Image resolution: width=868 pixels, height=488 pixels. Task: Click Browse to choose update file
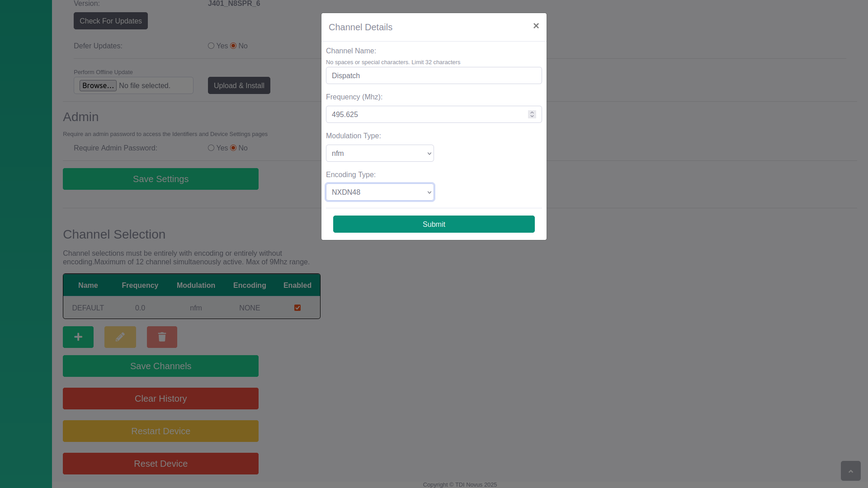(98, 85)
